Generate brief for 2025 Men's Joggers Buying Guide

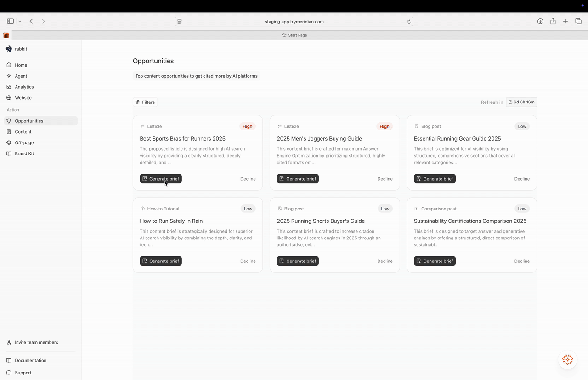[298, 179]
